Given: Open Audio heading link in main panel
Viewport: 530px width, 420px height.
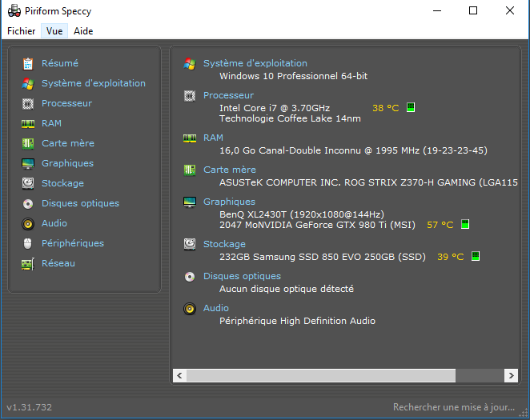Looking at the screenshot, I should pos(216,308).
